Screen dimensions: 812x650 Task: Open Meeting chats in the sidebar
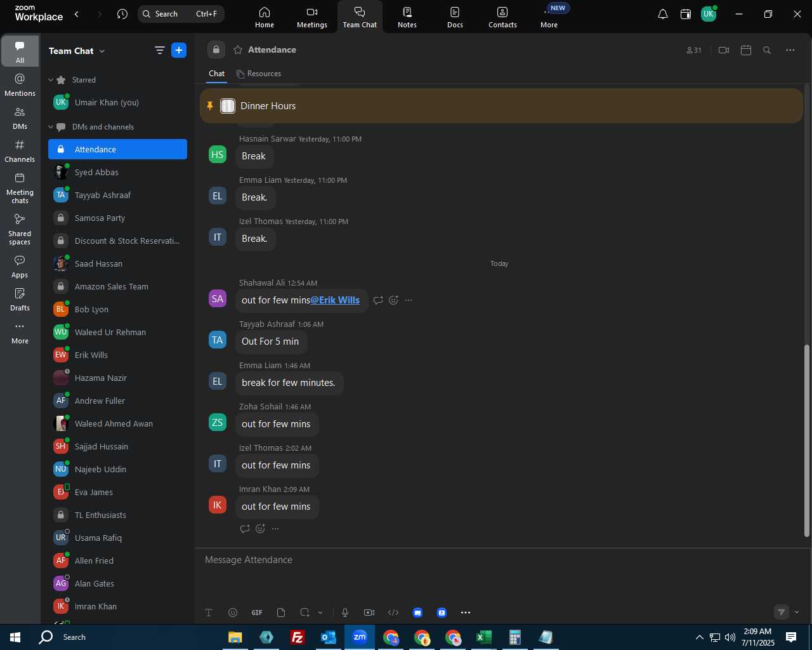coord(20,187)
